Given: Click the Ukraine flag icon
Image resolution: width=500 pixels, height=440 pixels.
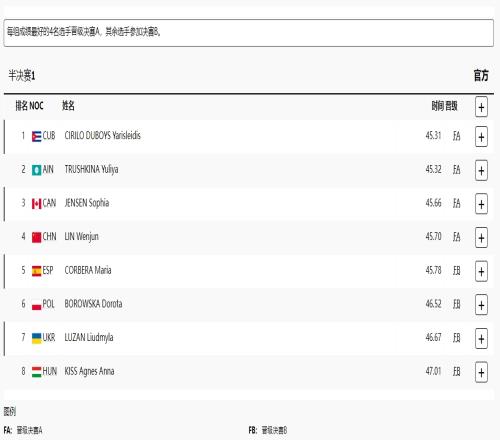Looking at the screenshot, I should coord(36,338).
